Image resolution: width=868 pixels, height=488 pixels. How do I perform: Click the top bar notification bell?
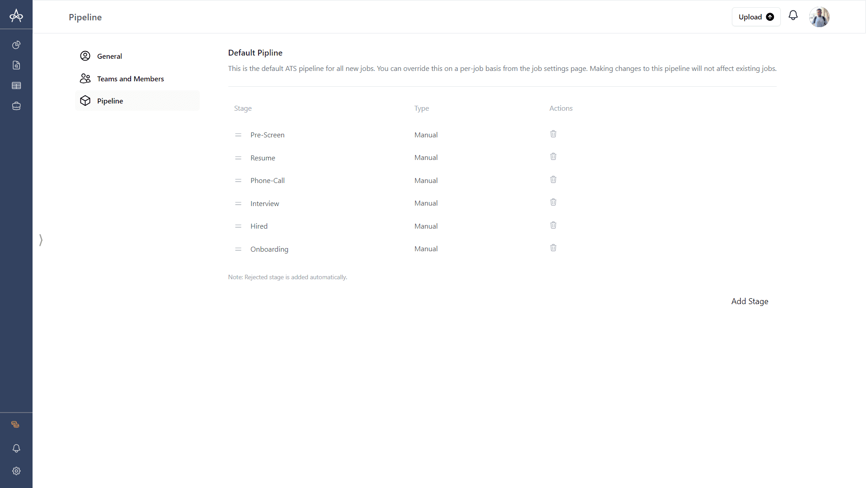793,15
